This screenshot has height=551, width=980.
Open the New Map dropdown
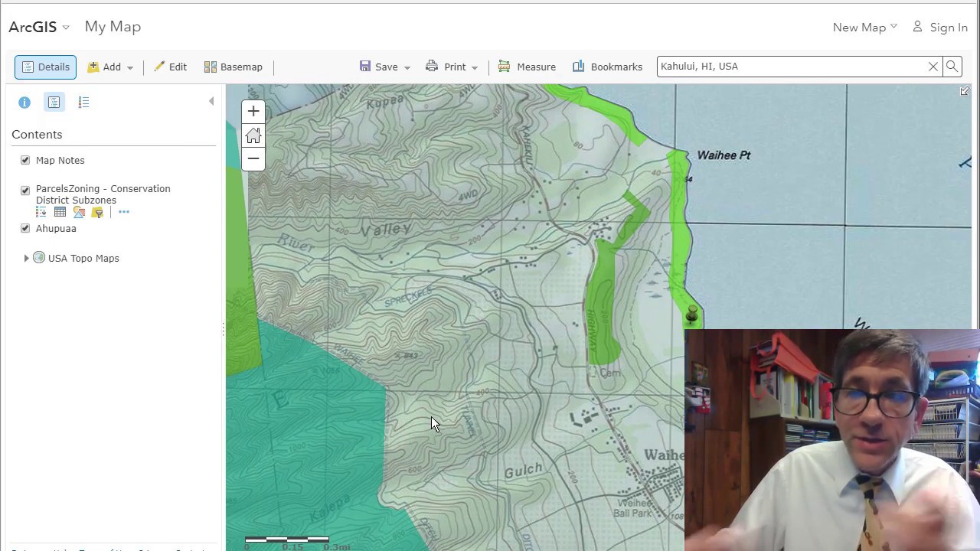(864, 27)
